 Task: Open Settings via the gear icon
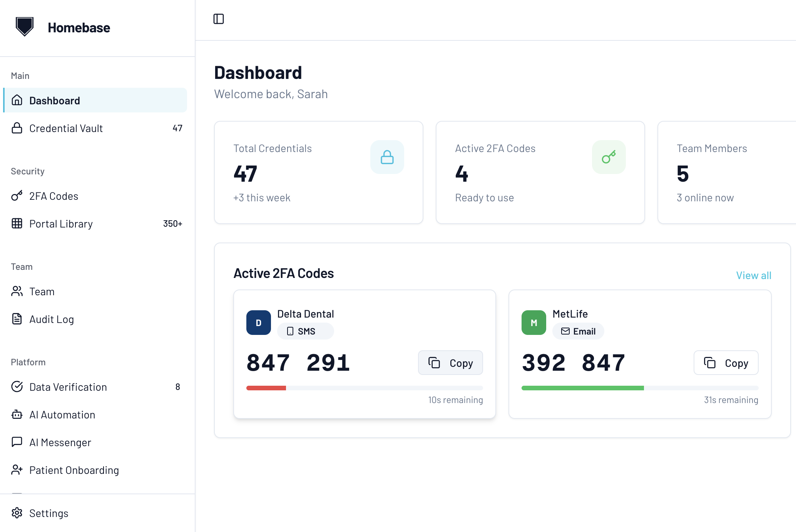[x=17, y=513]
